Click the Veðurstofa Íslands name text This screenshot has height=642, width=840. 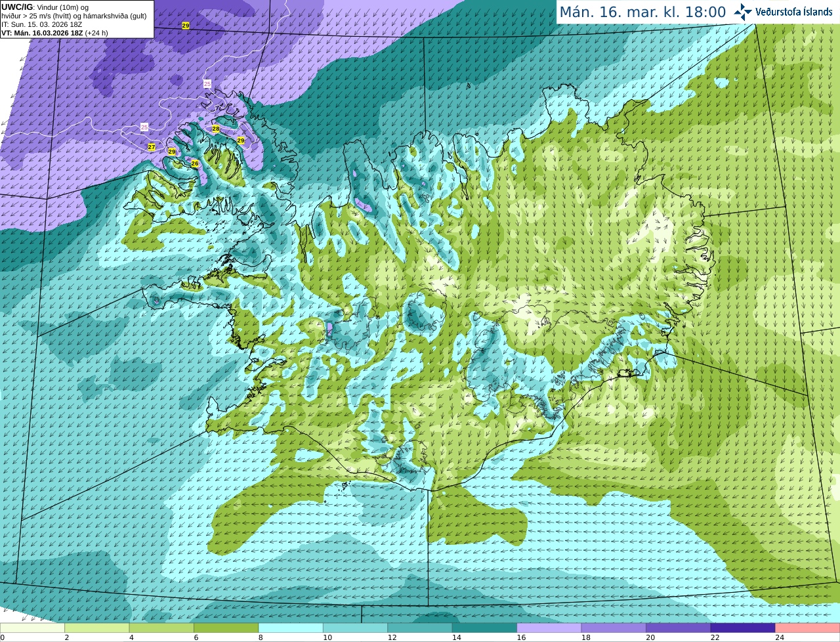click(794, 12)
